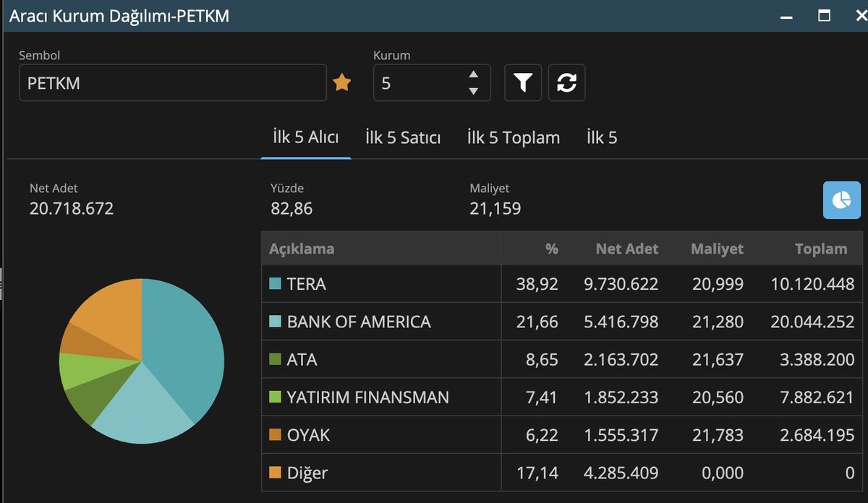Viewport: 868px width, 503px height.
Task: Maximize the Aracı Kurum Dağılımı window
Action: (x=824, y=15)
